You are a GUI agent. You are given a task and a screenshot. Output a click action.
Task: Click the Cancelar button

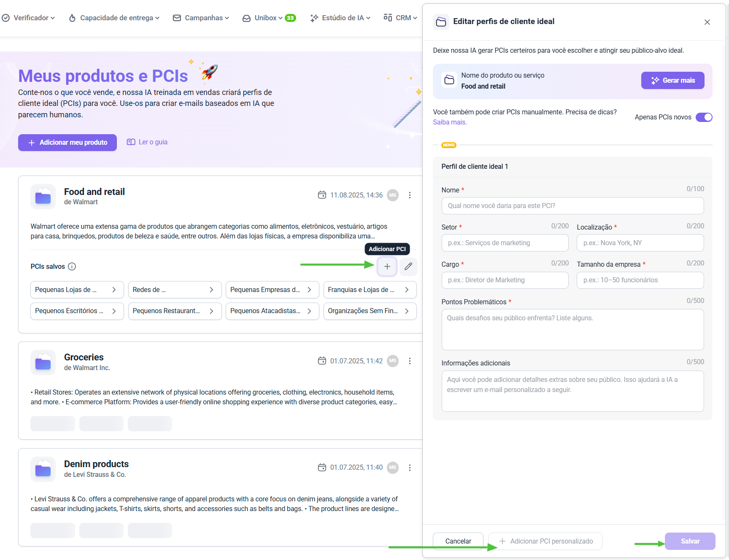[458, 541]
